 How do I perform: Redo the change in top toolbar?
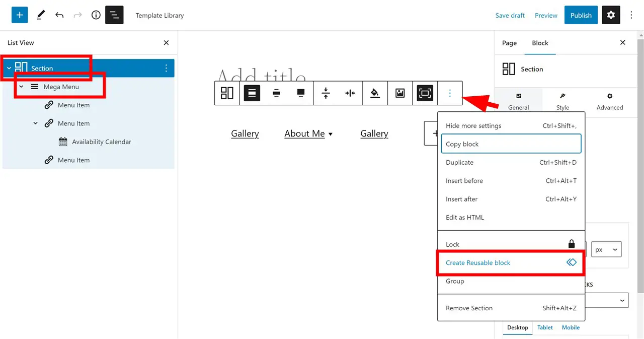pos(77,15)
